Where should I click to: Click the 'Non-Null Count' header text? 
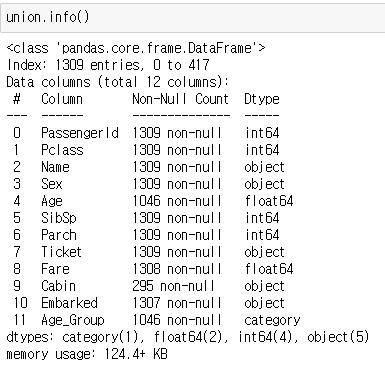pyautogui.click(x=180, y=99)
